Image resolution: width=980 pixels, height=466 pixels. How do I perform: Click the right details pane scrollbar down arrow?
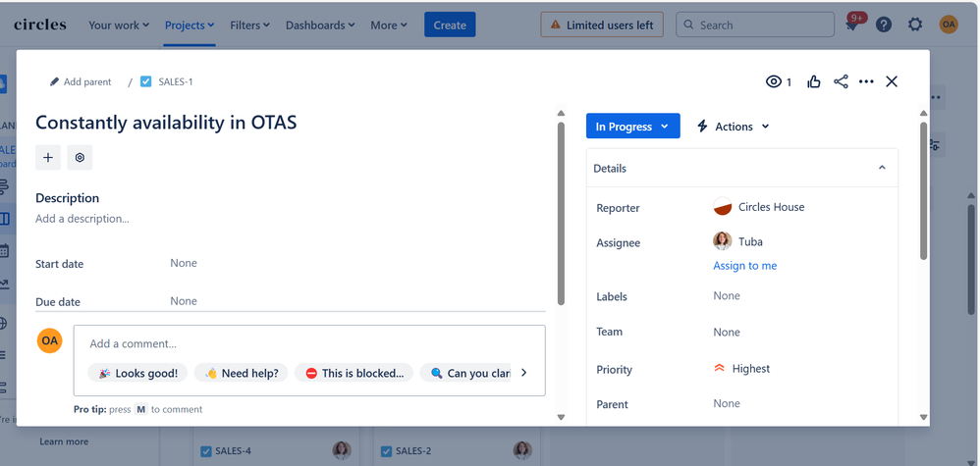[923, 417]
